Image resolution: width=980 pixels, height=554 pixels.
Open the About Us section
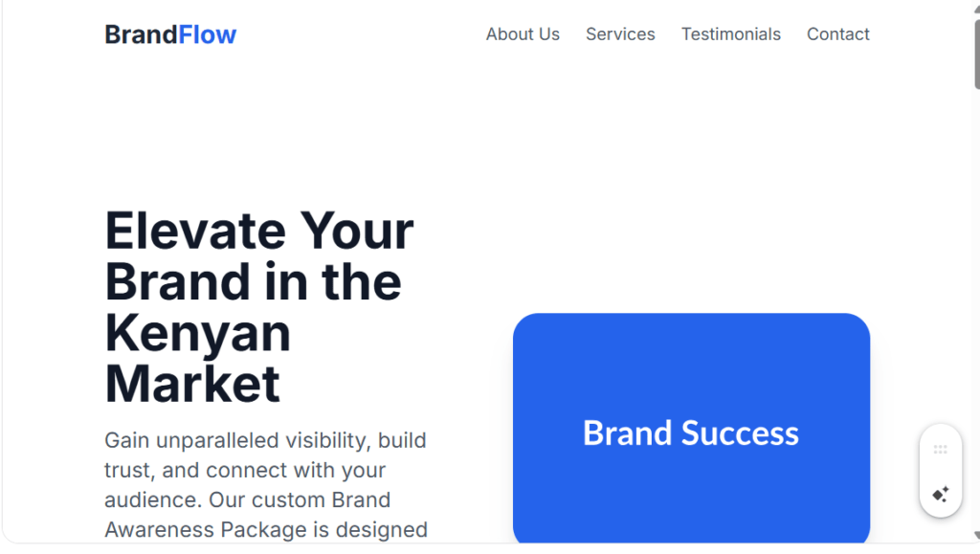click(x=523, y=34)
